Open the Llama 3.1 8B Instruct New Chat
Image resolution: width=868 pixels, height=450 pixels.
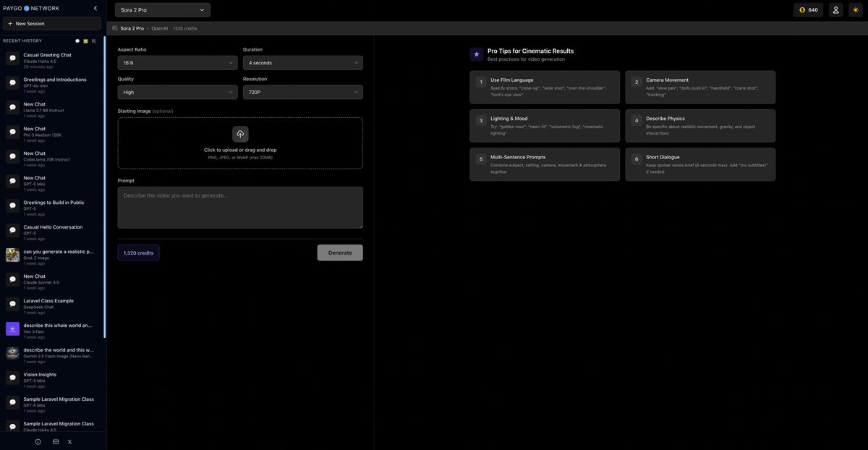(51, 107)
